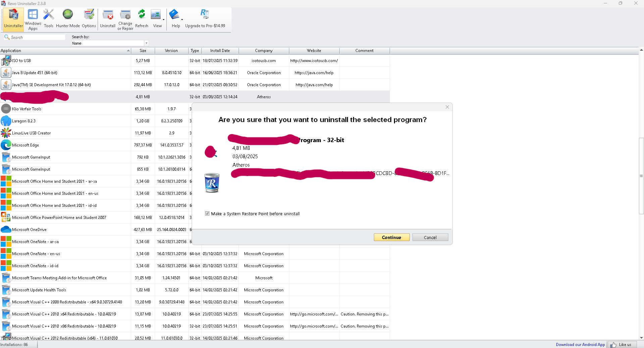Image resolution: width=644 pixels, height=348 pixels.
Task: Refresh the application list
Action: [x=142, y=19]
